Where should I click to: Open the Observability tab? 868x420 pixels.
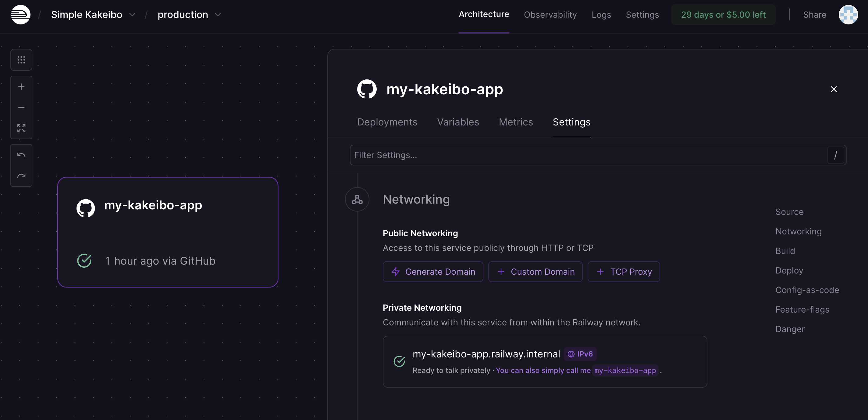coord(550,15)
